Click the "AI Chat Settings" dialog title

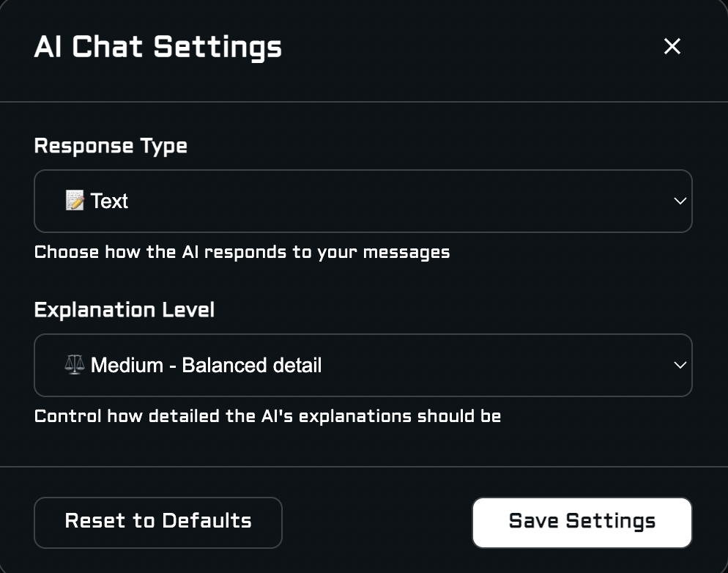point(157,47)
